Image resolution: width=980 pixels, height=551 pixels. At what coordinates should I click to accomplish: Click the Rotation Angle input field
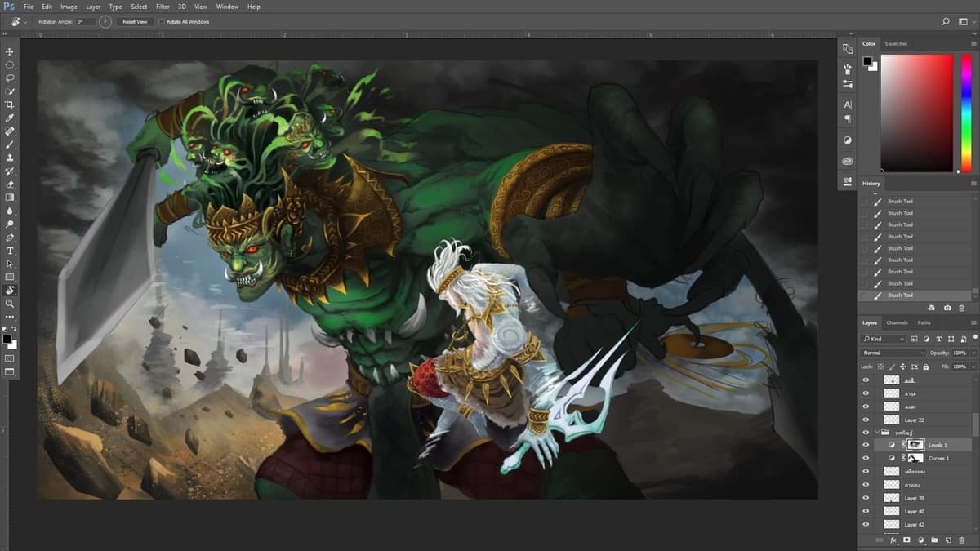(86, 22)
